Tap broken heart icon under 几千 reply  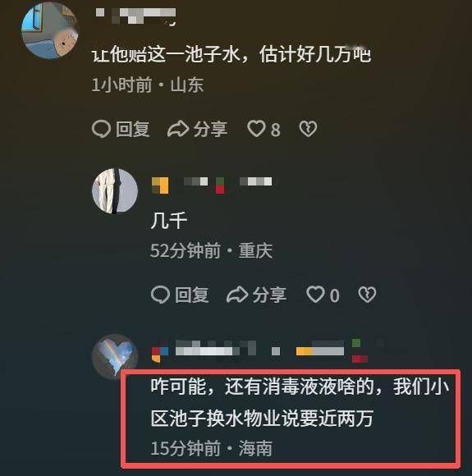(367, 294)
